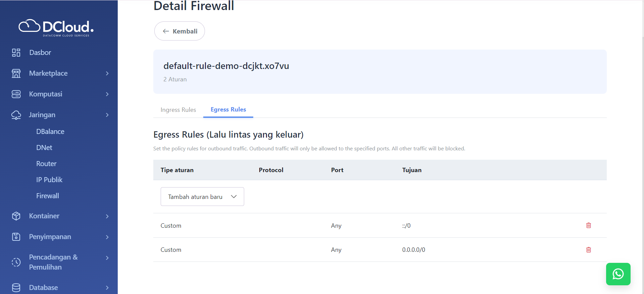Delete the 0.0.0.0/0 egress rule
The image size is (644, 294).
[588, 250]
